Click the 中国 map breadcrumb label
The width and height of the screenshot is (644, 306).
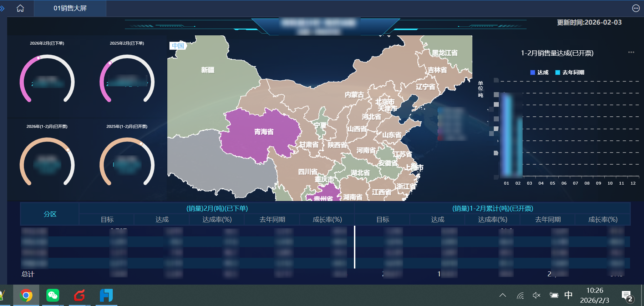pos(178,46)
